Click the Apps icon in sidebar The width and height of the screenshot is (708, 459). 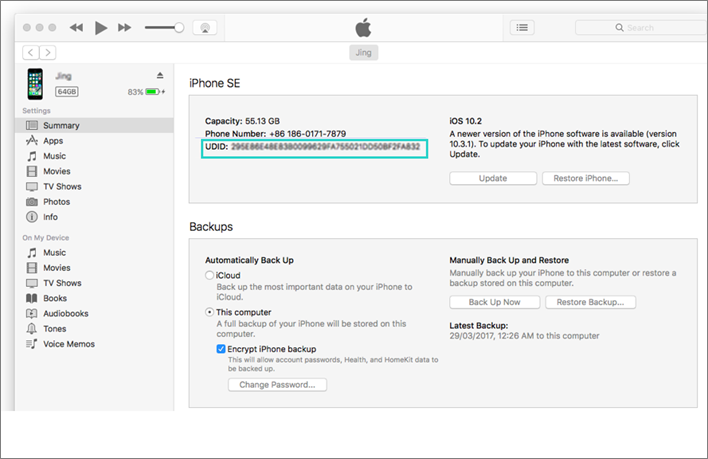pyautogui.click(x=32, y=141)
